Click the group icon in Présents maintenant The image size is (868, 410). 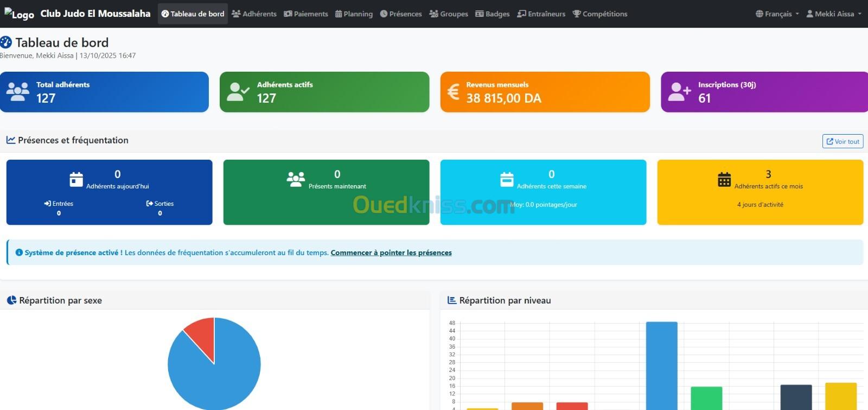point(296,179)
